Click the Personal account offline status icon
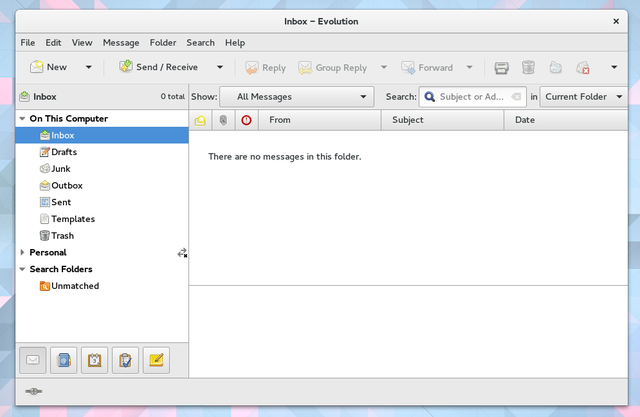The image size is (640, 417). point(182,253)
